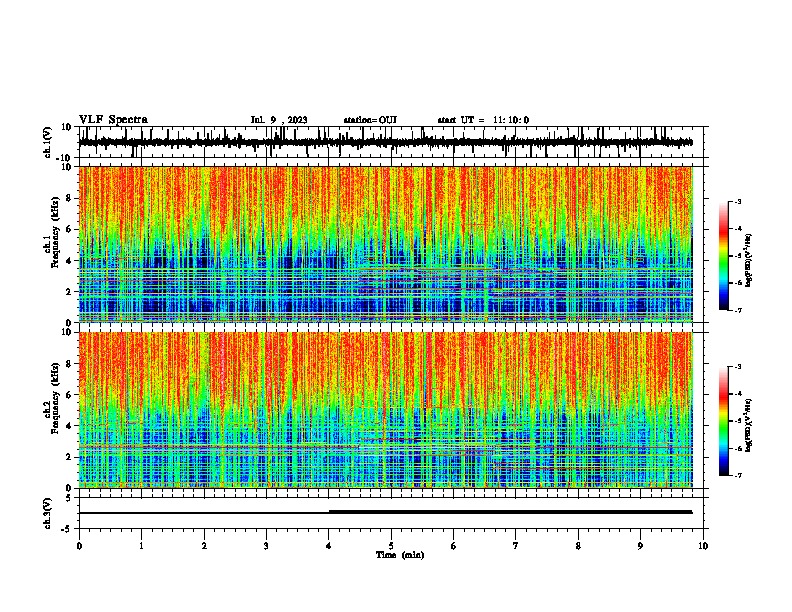This screenshot has width=792, height=612.
Task: Click the time axis tick label "0"
Action: click(x=79, y=546)
